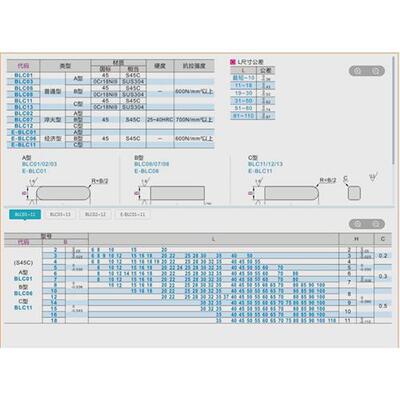This screenshot has width=400, height=400.
Task: Select BLC07 code in the top material table
Action: tap(24, 120)
